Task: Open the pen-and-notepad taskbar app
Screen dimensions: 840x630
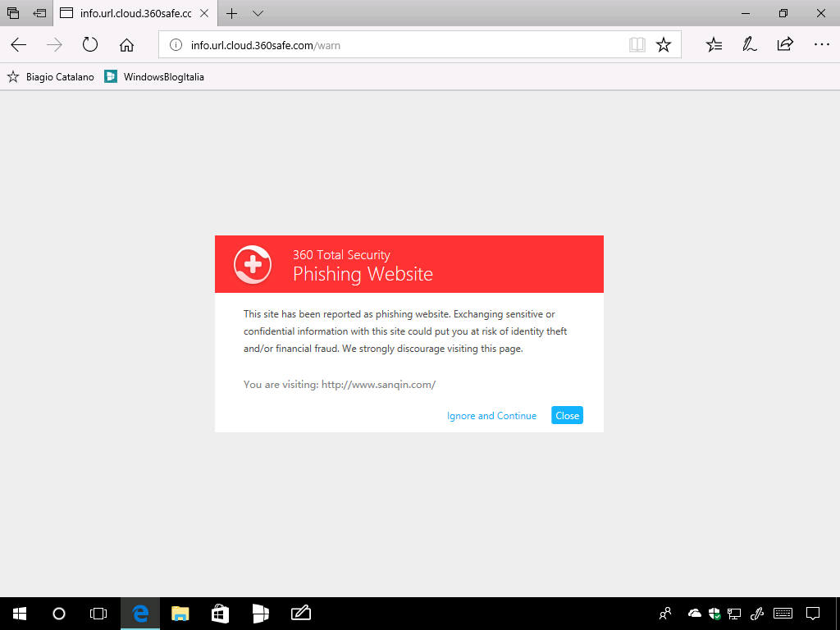Action: coord(300,613)
